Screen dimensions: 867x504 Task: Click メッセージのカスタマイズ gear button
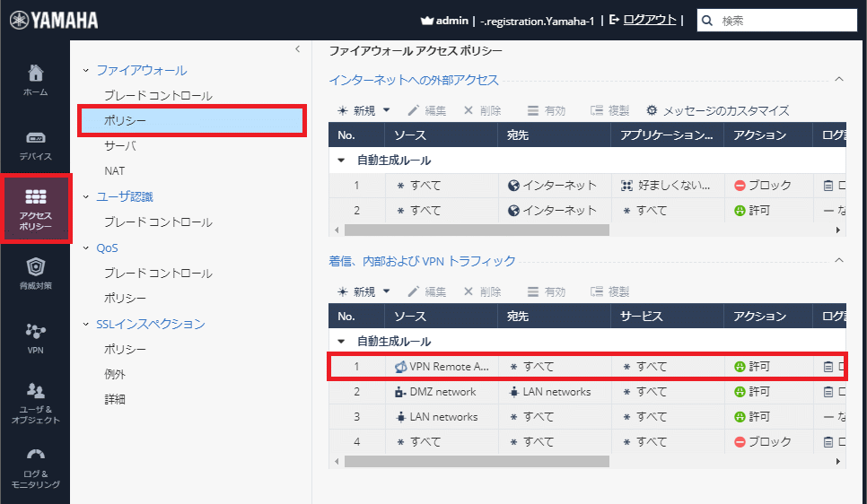click(717, 110)
